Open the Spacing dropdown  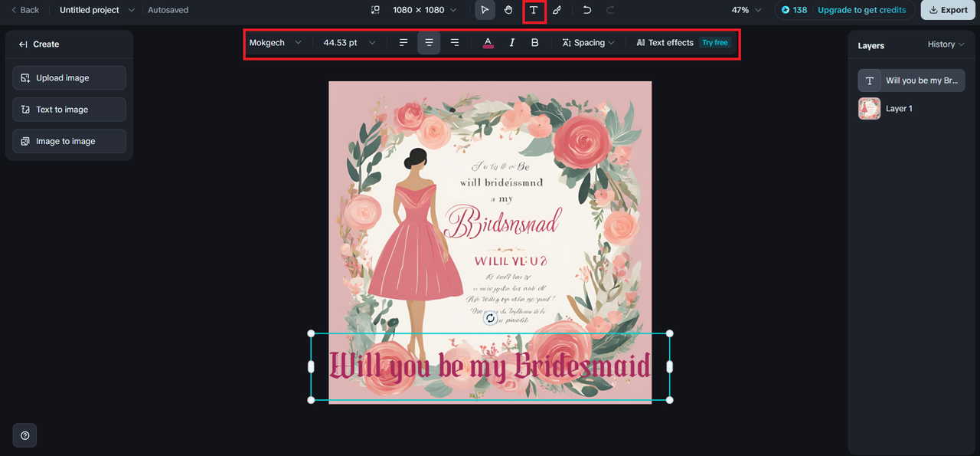[588, 43]
